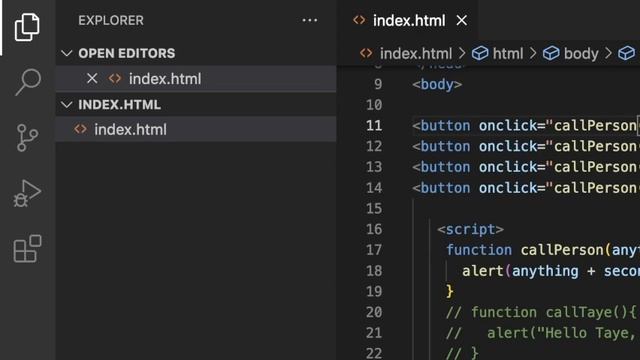This screenshot has height=360, width=640.
Task: Open the Explorer view in activity bar
Action: click(27, 27)
